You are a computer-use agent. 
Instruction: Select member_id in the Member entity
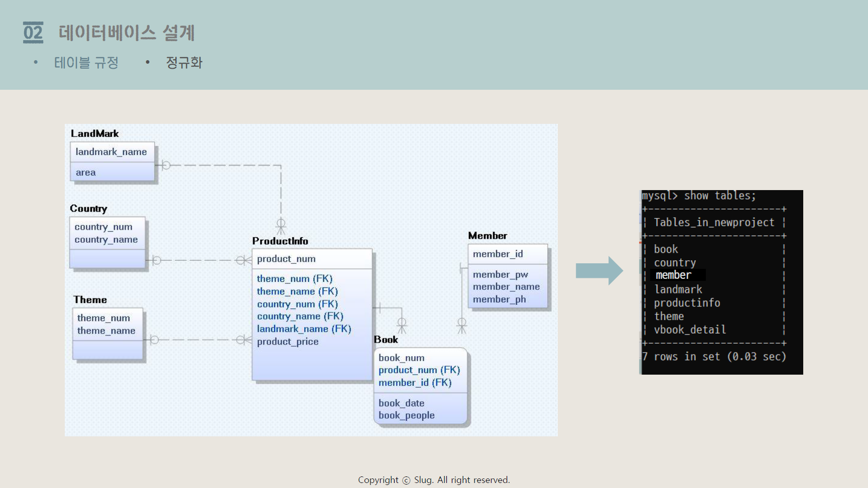pyautogui.click(x=498, y=254)
